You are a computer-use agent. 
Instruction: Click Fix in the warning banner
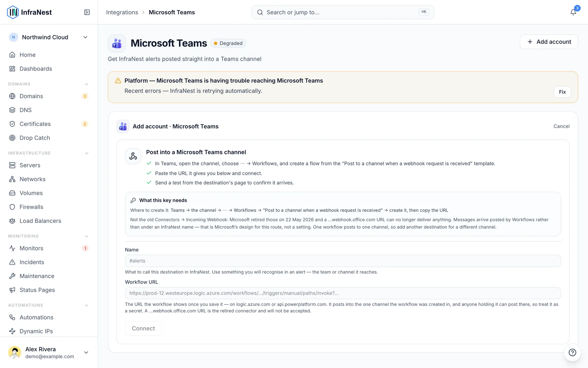(562, 92)
